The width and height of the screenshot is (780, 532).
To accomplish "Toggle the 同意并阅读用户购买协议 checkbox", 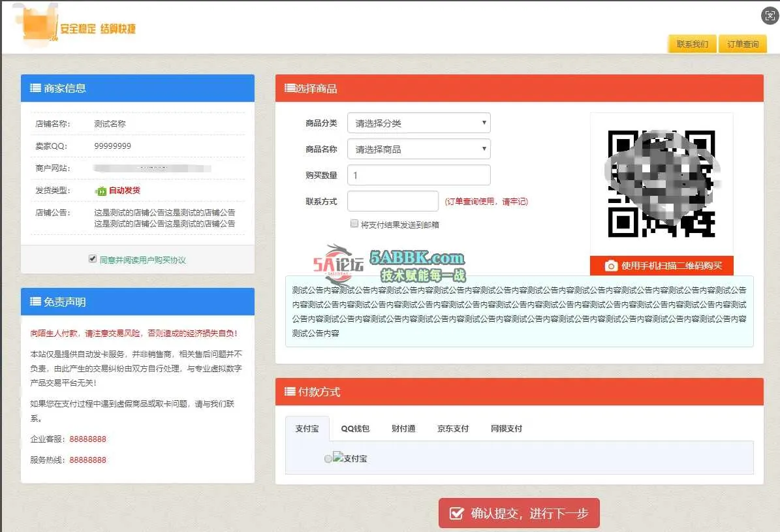I will coord(93,259).
